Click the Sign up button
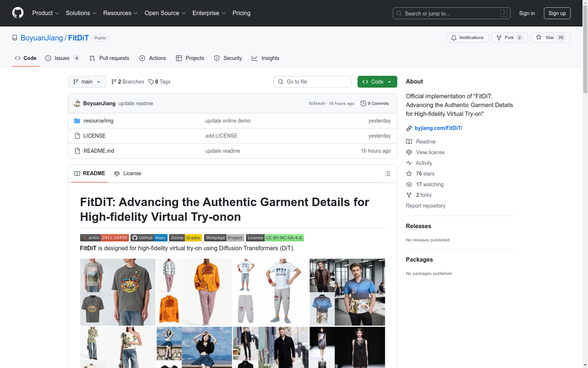The width and height of the screenshot is (588, 368). coord(557,13)
